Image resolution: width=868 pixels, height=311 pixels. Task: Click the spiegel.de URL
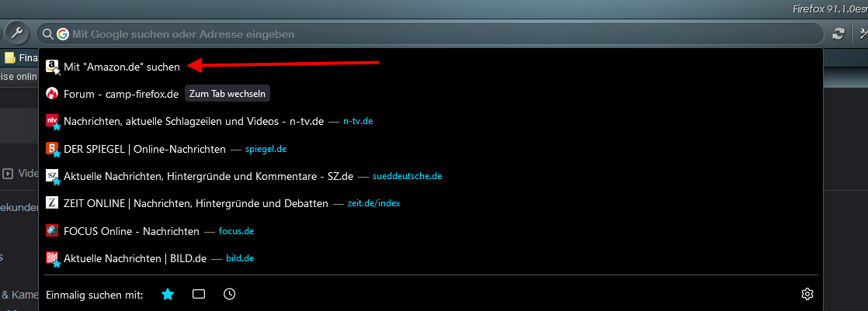coord(266,149)
